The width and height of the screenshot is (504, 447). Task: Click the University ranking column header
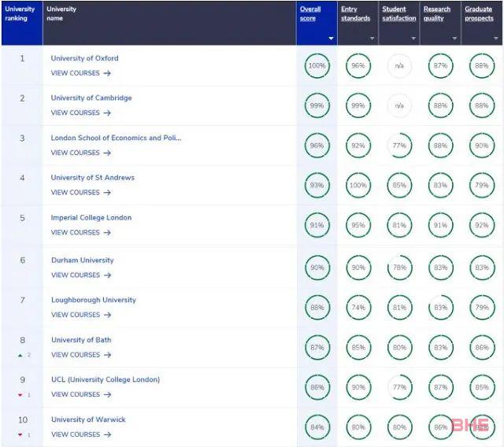click(x=22, y=23)
